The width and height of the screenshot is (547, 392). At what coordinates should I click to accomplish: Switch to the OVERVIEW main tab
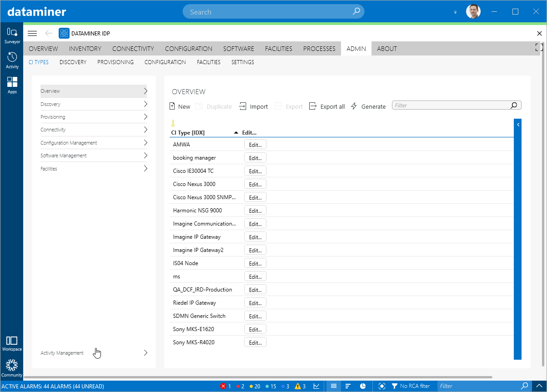43,49
